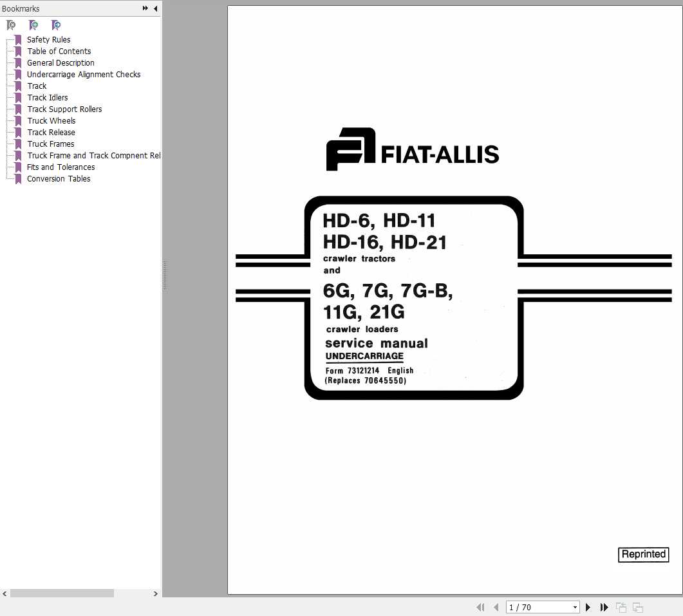This screenshot has width=683, height=616.
Task: Click the bookmark icon beside Table of Contents
Action: (18, 52)
